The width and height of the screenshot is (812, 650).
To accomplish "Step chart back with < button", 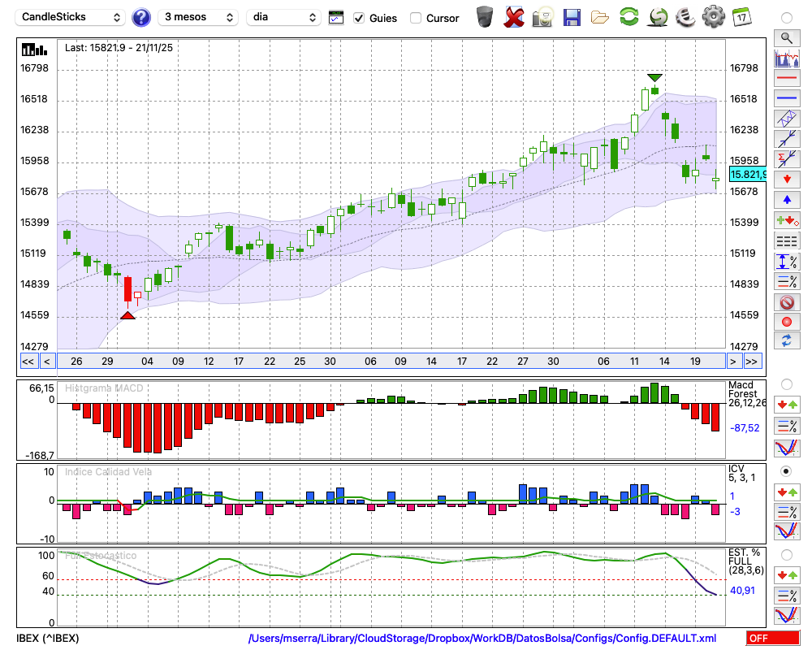I will click(47, 362).
